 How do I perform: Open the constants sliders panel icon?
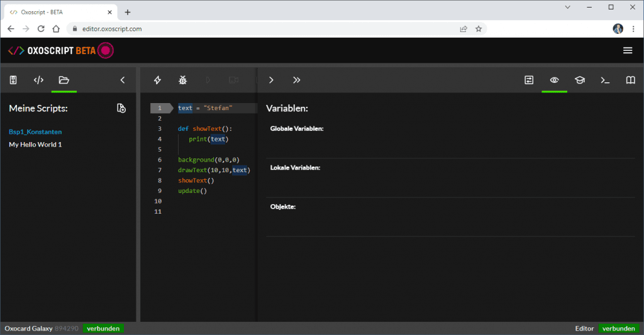529,80
